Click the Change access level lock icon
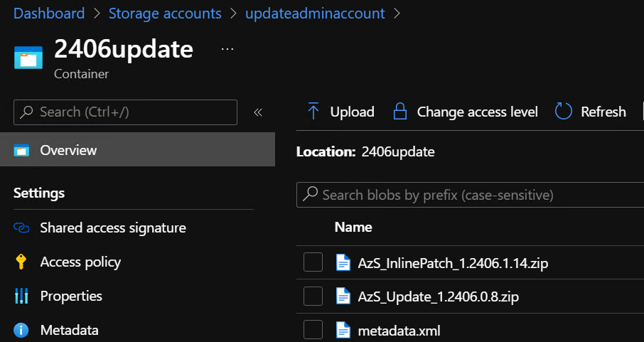The height and width of the screenshot is (342, 644). click(x=400, y=112)
